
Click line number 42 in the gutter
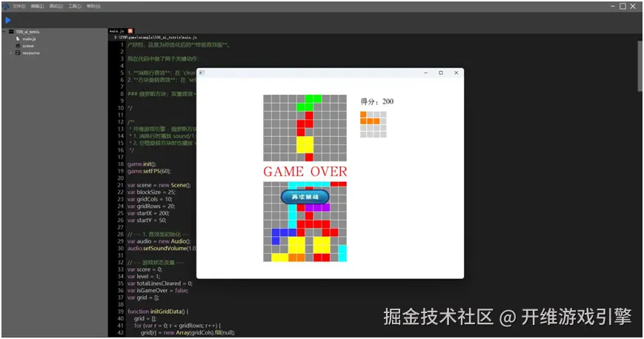(x=120, y=333)
